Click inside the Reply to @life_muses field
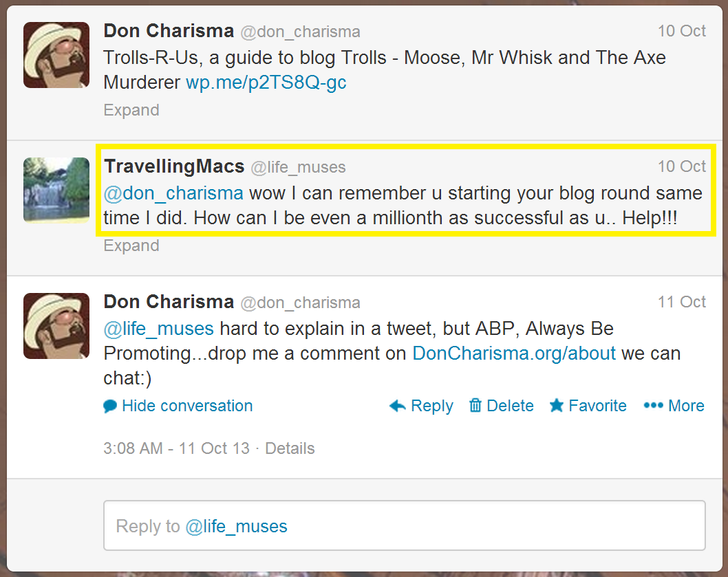This screenshot has width=728, height=577. (404, 526)
